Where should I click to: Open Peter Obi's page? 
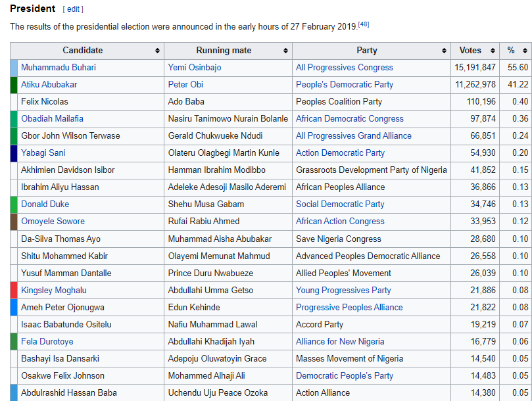185,84
